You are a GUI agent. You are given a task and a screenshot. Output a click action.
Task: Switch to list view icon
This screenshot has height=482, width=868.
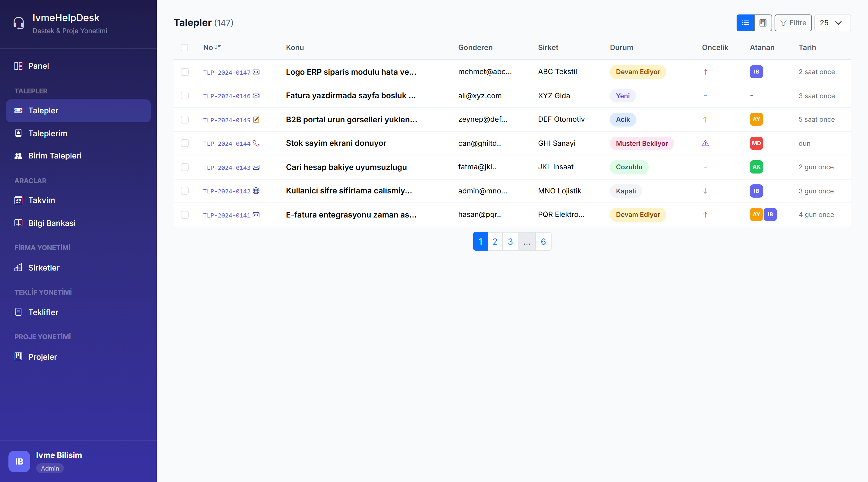click(x=745, y=23)
